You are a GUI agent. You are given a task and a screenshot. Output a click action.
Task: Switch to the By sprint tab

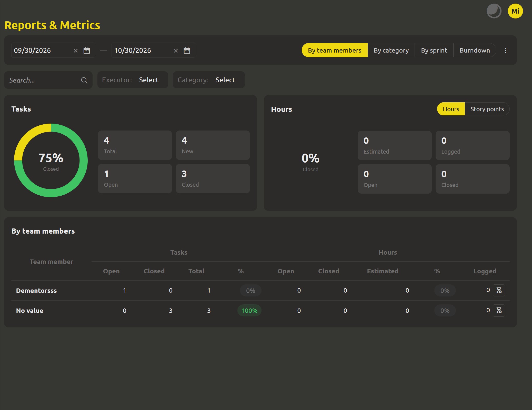point(434,50)
